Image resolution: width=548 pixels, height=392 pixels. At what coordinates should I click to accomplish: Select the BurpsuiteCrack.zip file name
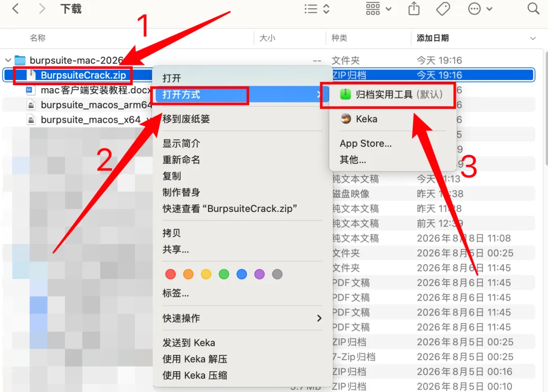[x=83, y=75]
